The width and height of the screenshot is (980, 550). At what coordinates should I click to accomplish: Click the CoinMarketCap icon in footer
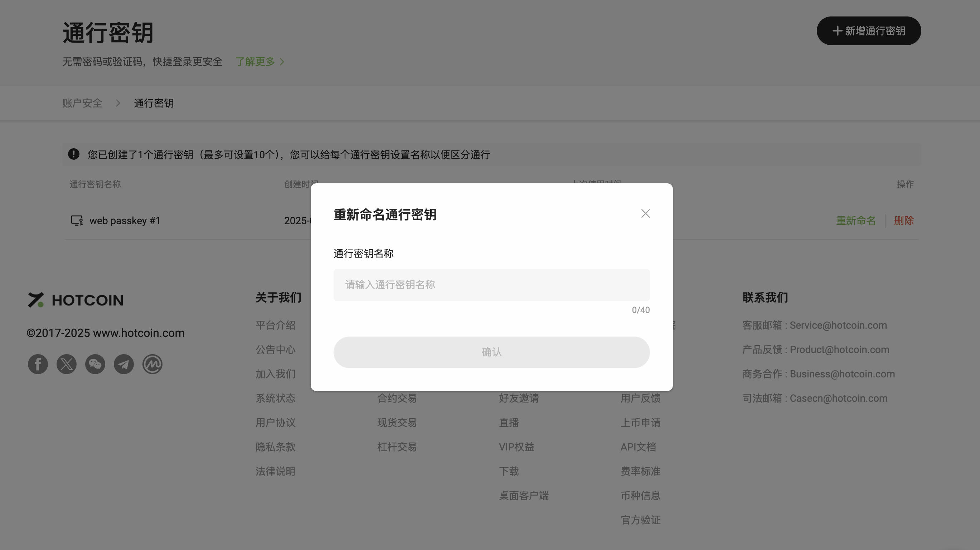coord(152,364)
